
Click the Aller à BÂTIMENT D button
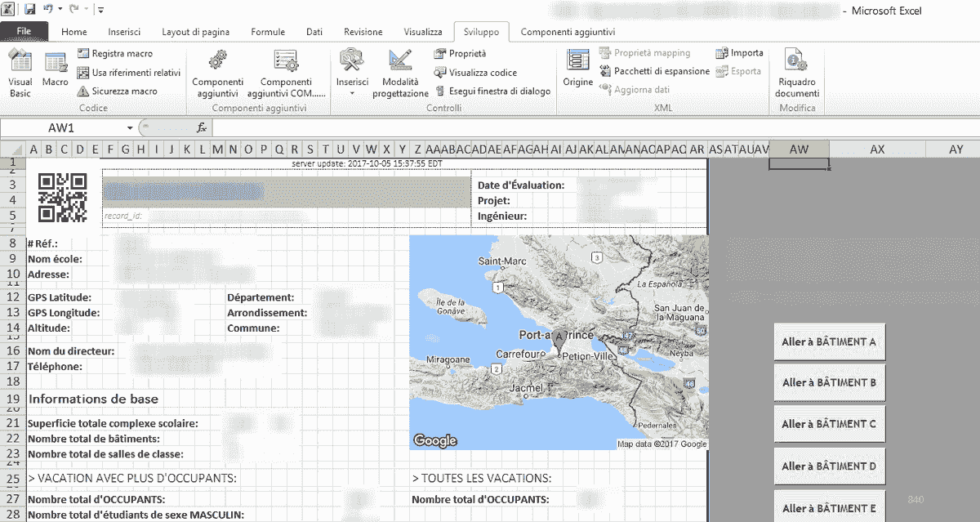coord(829,466)
